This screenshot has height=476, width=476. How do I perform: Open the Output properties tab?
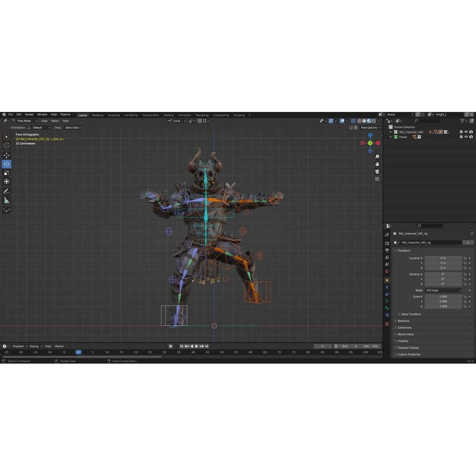coord(387,250)
